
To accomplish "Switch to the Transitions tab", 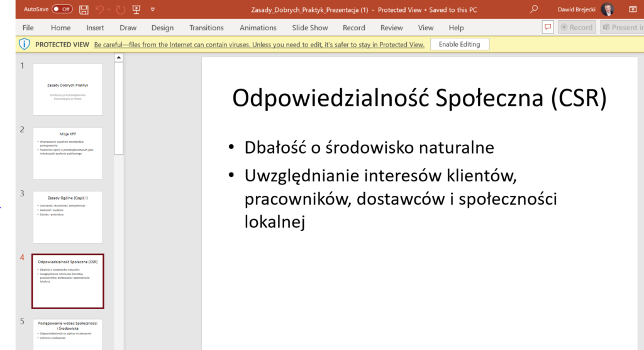I will click(x=206, y=28).
